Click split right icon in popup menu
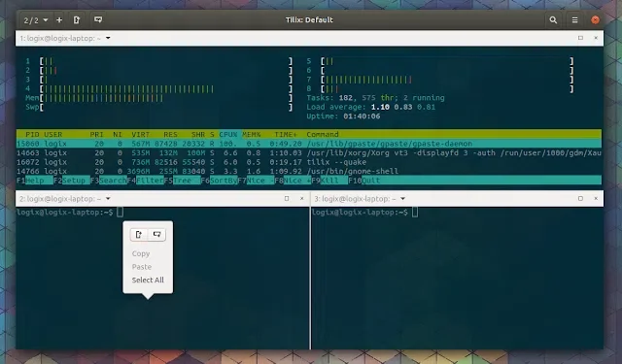622x364 pixels. (x=139, y=235)
